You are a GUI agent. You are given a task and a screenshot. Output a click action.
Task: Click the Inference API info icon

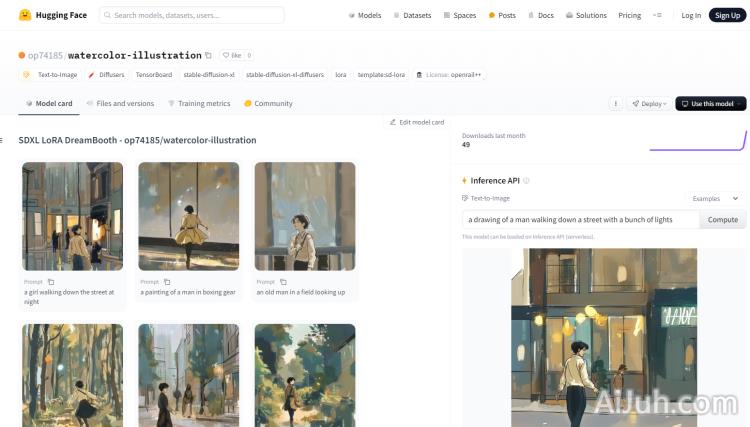527,181
